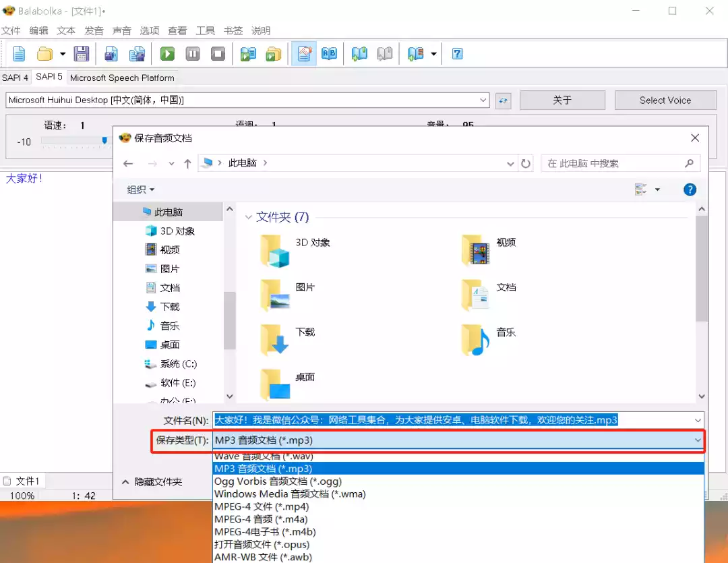Viewport: 728px width, 563px height.
Task: Click the Pause playback toolbar icon
Action: (x=193, y=54)
